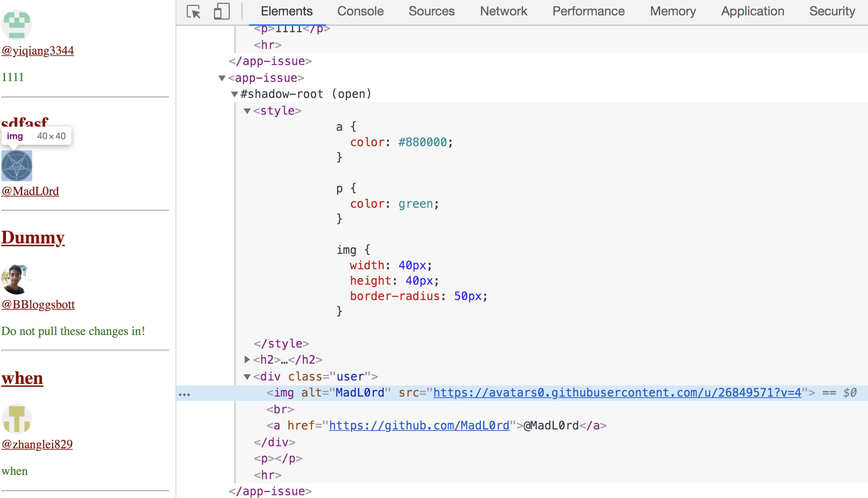Open the @MadL0rd profile link
The height and width of the screenshot is (498, 868).
click(30, 191)
